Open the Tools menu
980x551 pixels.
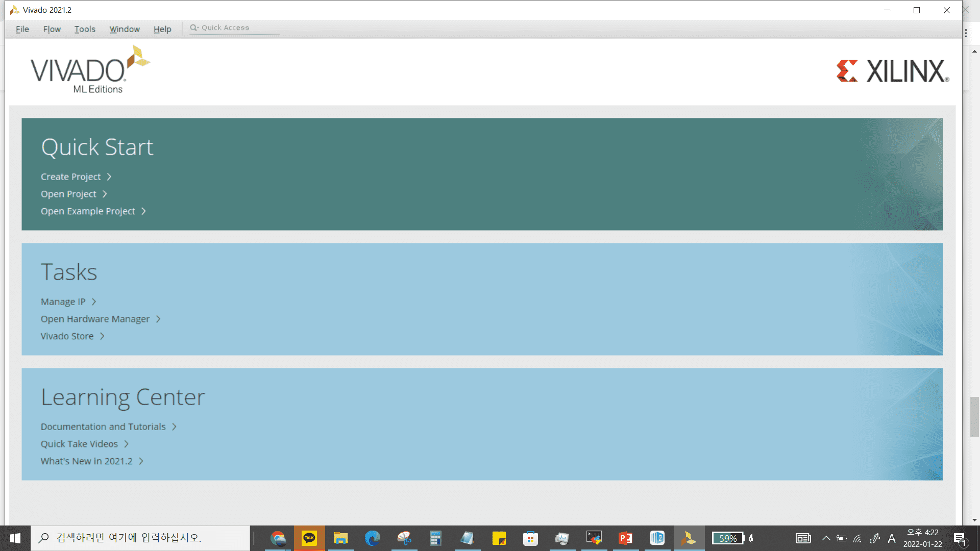[x=85, y=29]
